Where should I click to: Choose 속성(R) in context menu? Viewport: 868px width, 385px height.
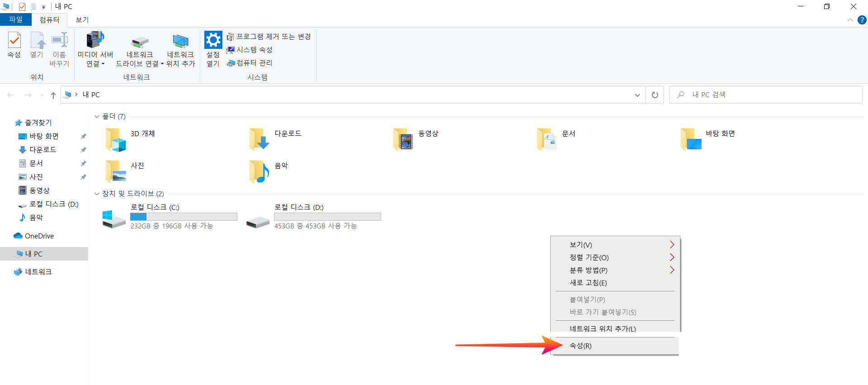[615, 346]
